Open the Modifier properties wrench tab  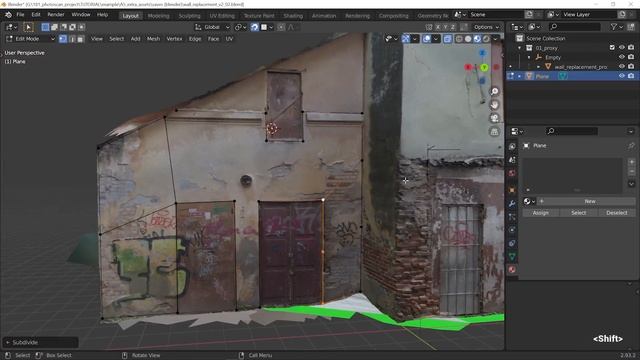click(512, 203)
